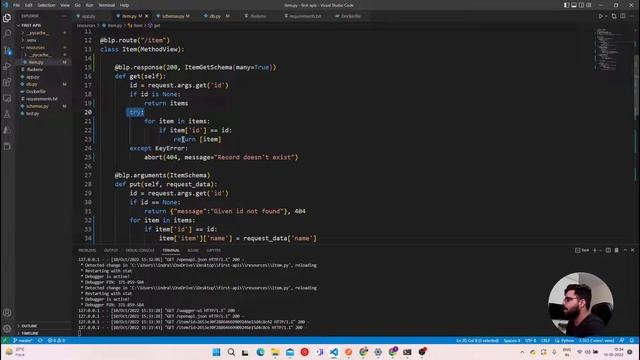
Task: Open Customize Layout icon in title bar
Action: pos(589,5)
